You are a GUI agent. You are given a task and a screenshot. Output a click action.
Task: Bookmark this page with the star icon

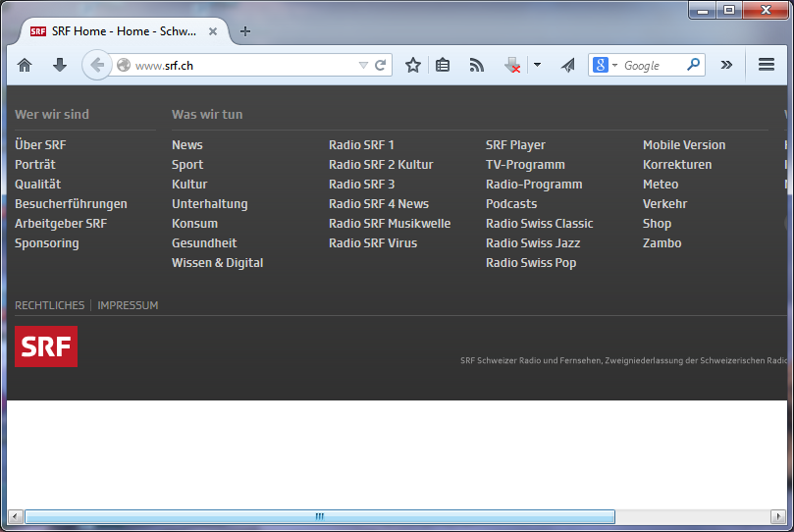coord(413,65)
